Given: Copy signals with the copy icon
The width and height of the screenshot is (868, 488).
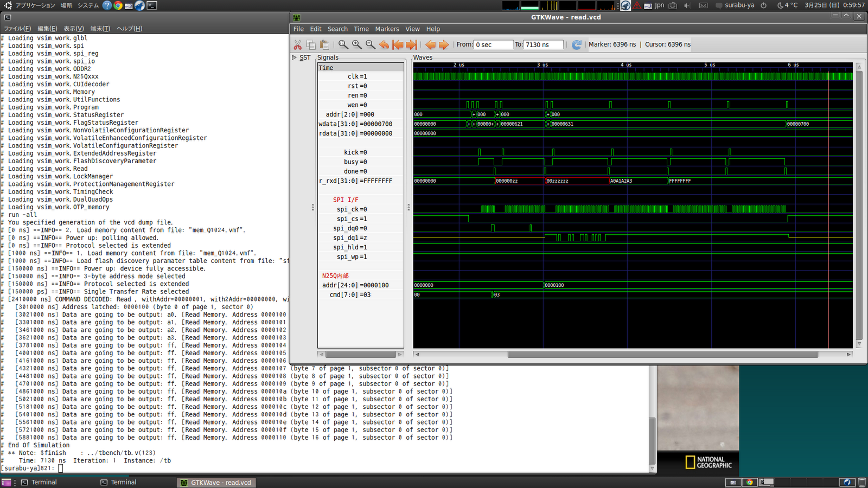Looking at the screenshot, I should click(x=311, y=44).
